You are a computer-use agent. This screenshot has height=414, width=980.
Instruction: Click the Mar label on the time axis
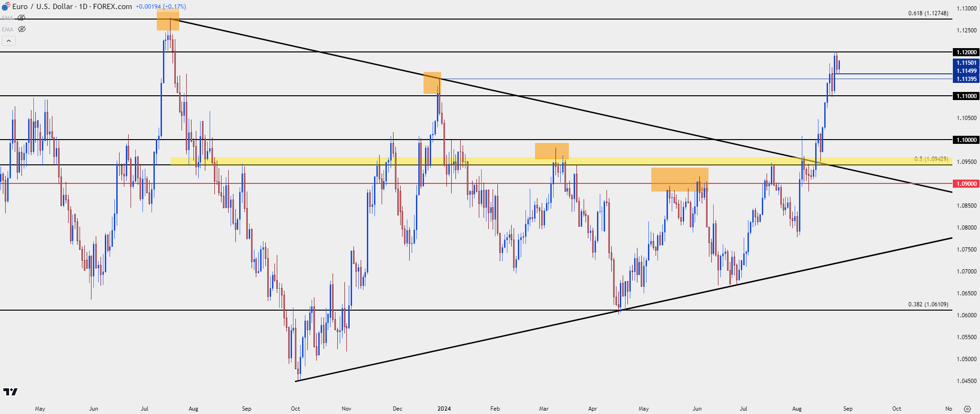(x=544, y=408)
